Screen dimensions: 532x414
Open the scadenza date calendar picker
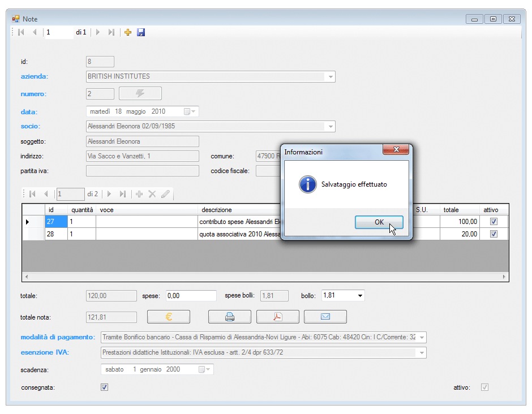[x=204, y=369]
